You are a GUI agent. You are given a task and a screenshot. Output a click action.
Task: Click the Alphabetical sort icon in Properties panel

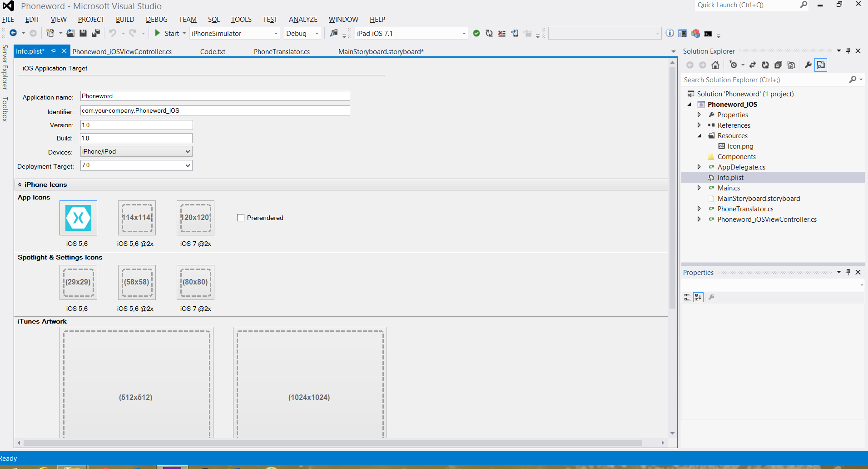pos(698,297)
